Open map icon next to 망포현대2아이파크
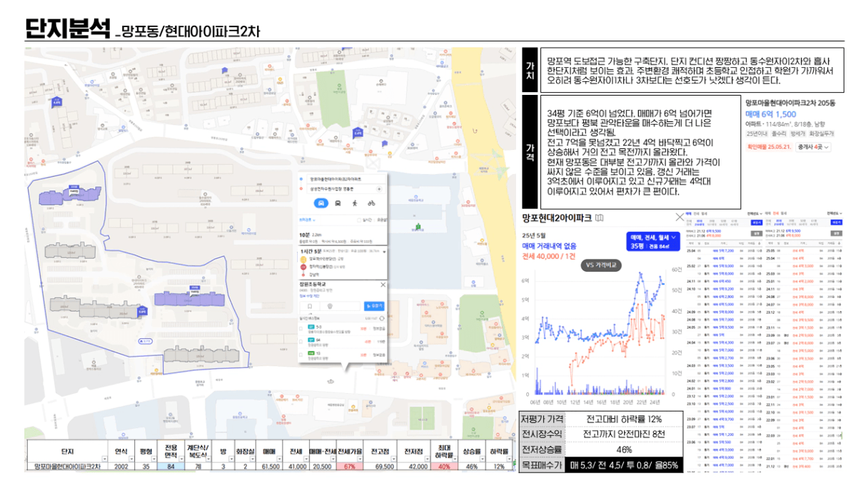868x488 pixels. coord(600,218)
